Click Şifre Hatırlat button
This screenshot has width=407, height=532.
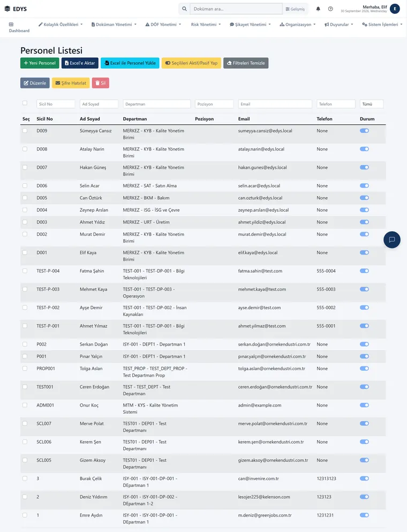coord(71,83)
